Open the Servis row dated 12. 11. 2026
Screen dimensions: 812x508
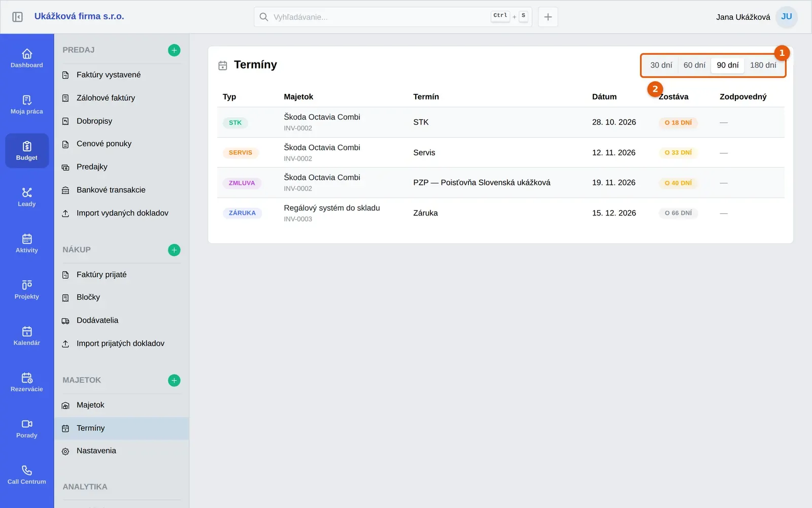pyautogui.click(x=501, y=152)
